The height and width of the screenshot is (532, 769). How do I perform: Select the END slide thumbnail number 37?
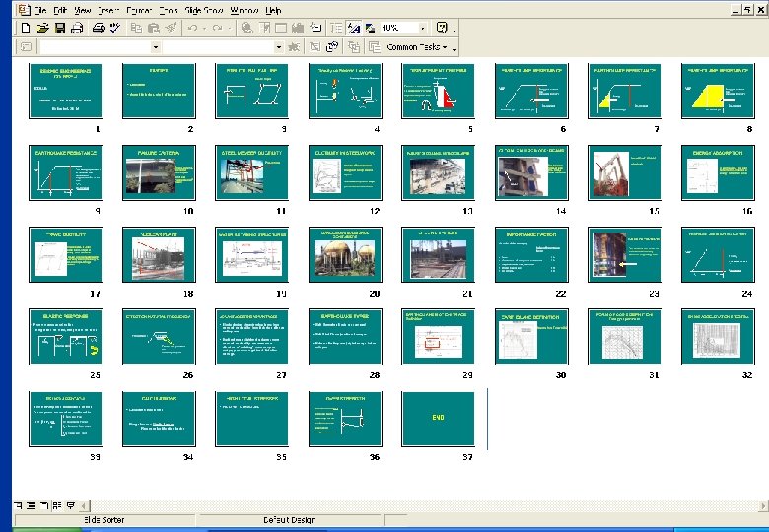pos(439,419)
